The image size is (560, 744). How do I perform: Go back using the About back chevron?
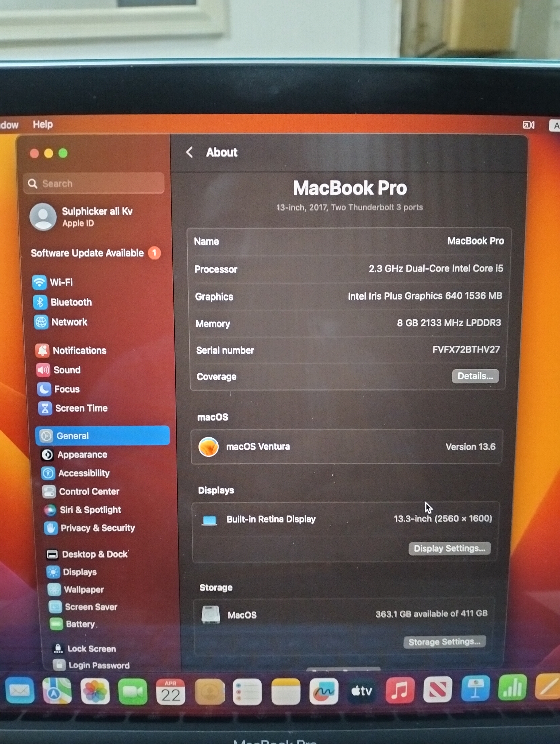190,152
